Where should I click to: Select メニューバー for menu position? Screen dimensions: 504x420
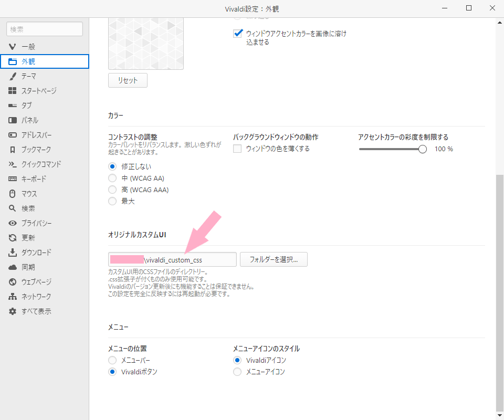[112, 360]
